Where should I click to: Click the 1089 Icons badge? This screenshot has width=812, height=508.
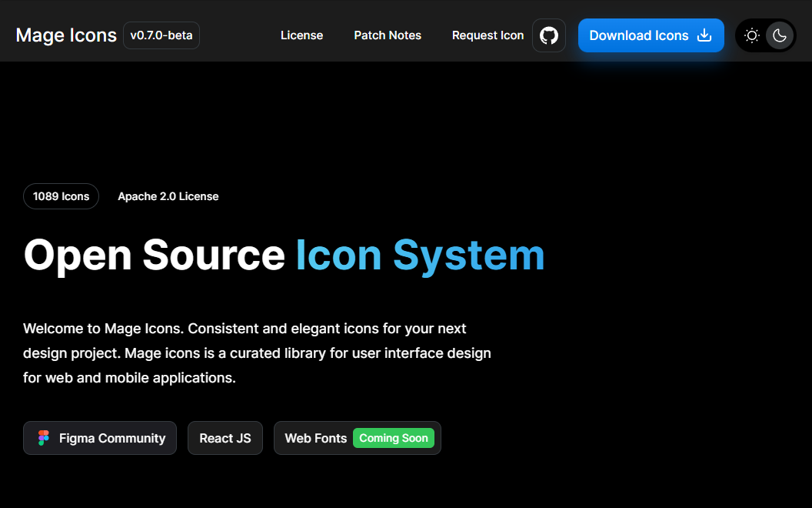point(61,196)
